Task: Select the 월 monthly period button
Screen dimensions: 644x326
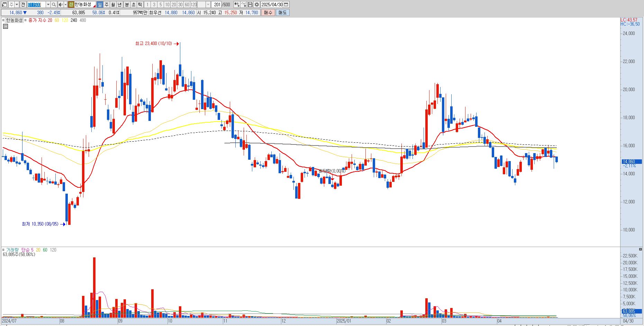Action: (x=113, y=5)
